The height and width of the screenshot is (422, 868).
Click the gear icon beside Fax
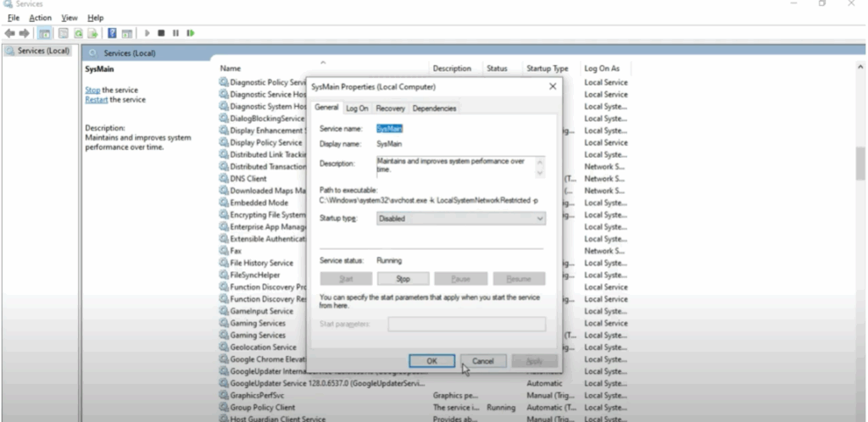224,251
